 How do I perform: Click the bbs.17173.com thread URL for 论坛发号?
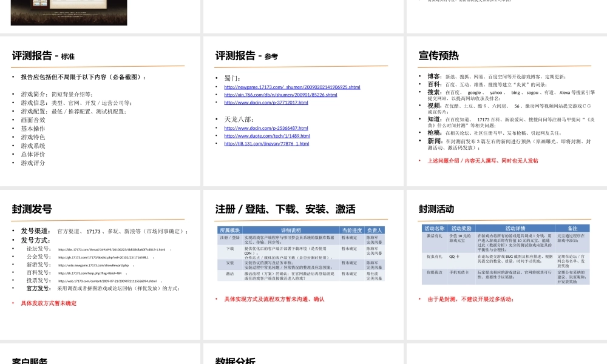(x=112, y=249)
